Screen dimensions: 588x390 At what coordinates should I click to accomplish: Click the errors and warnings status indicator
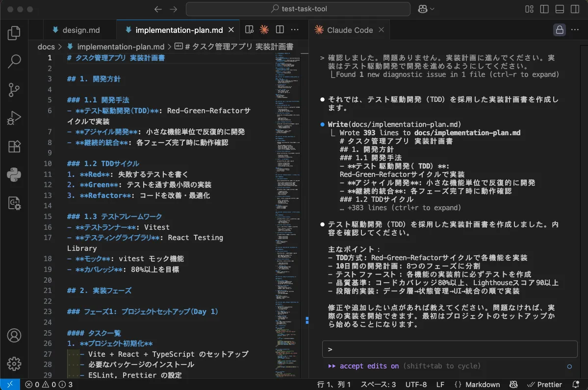49,385
